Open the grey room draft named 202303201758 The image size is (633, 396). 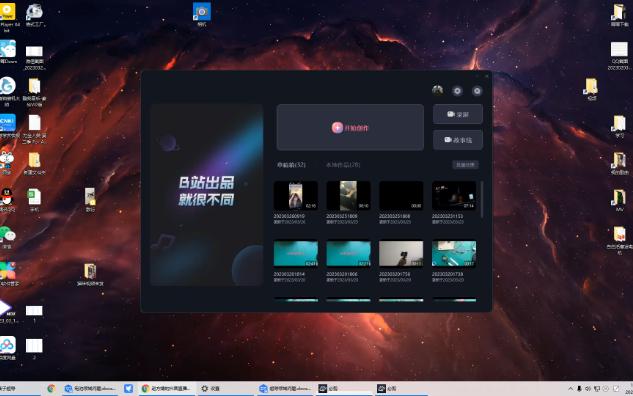point(401,254)
